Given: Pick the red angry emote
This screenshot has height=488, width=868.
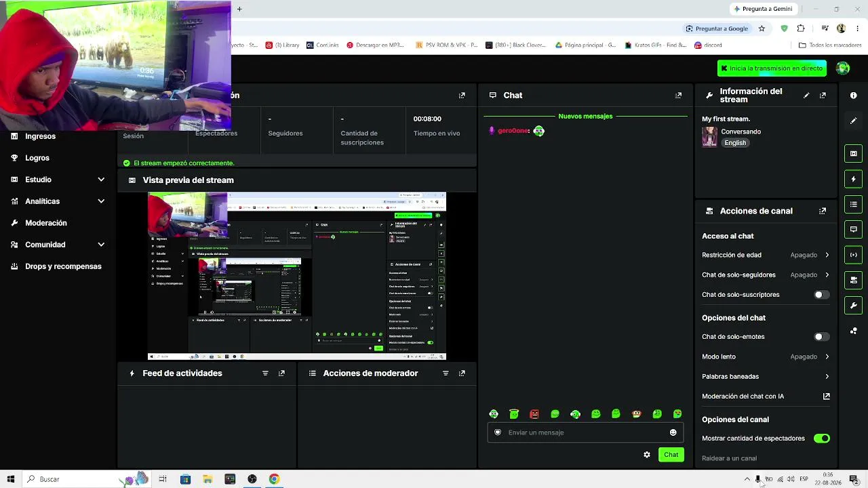Looking at the screenshot, I should [534, 414].
